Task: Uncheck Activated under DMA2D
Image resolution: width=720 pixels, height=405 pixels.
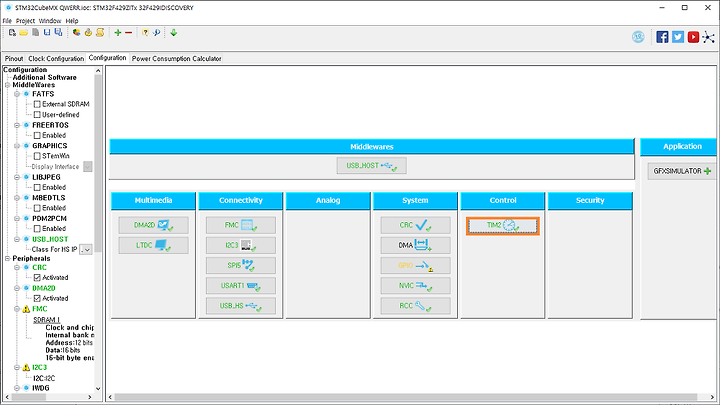Action: tap(37, 298)
